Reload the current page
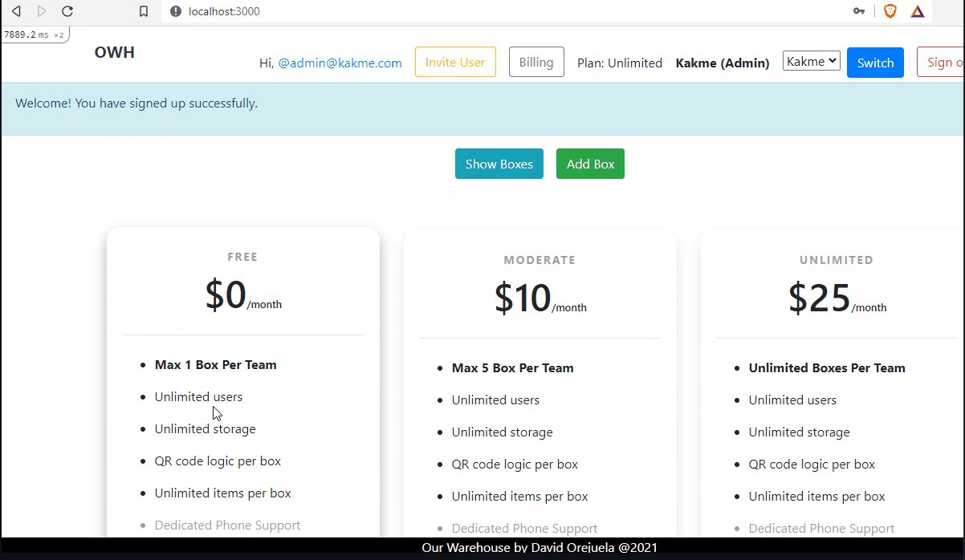 [67, 11]
